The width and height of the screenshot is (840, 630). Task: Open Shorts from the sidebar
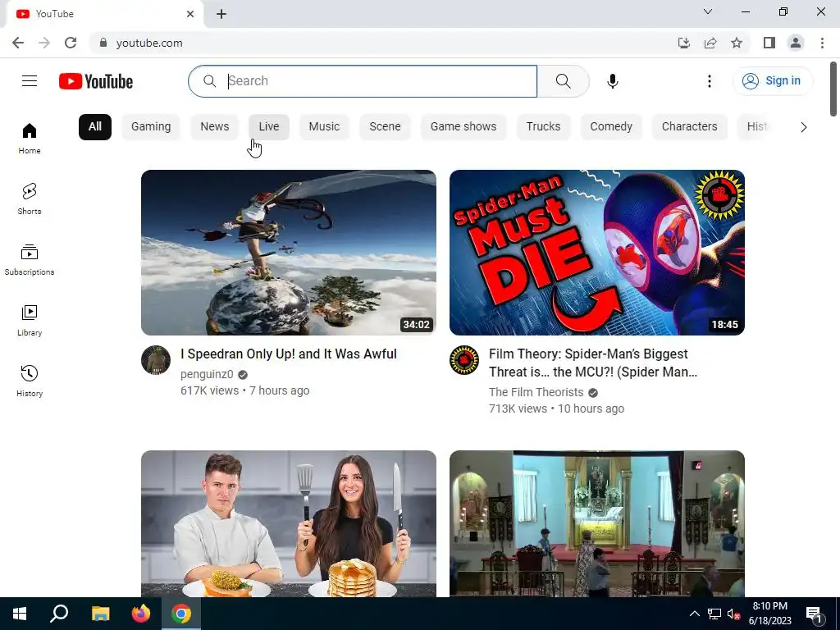(x=30, y=199)
